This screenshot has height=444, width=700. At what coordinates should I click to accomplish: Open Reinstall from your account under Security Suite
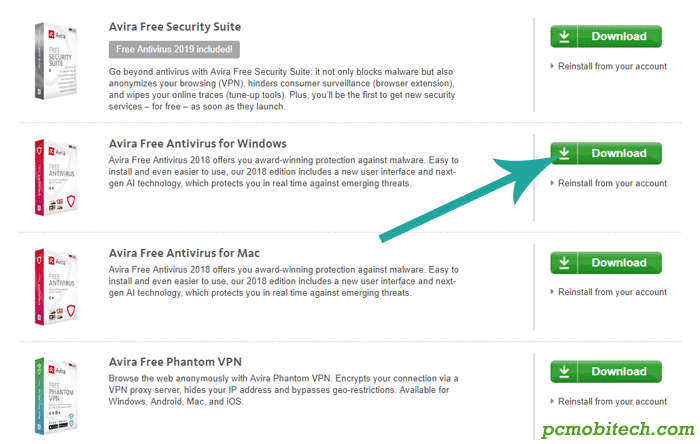click(x=612, y=66)
